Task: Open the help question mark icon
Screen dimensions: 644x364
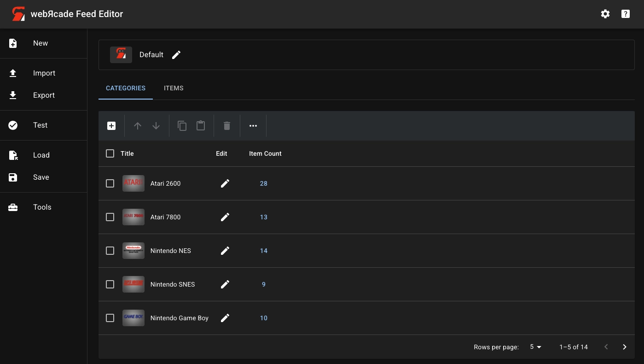Action: pyautogui.click(x=626, y=14)
